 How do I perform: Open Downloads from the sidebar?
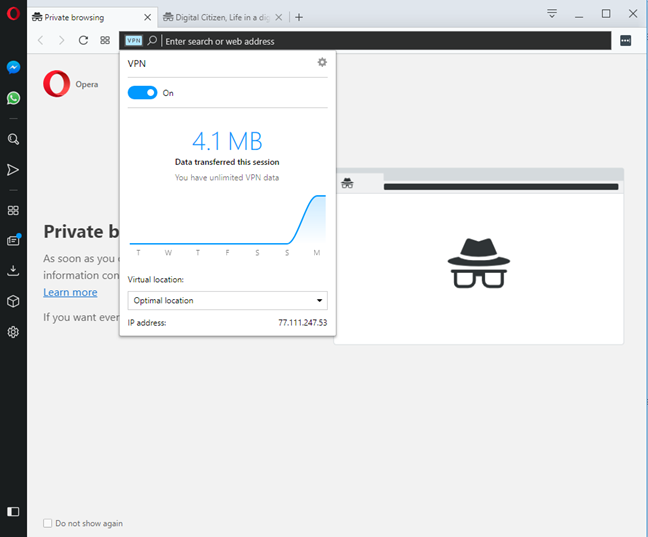point(13,271)
